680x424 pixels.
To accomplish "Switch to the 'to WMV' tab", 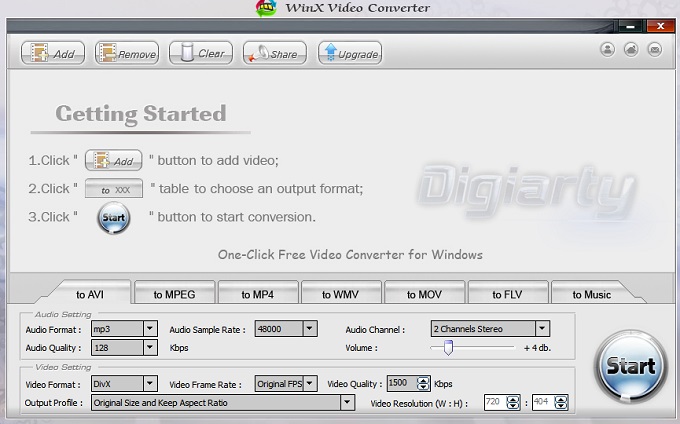I will click(x=340, y=294).
